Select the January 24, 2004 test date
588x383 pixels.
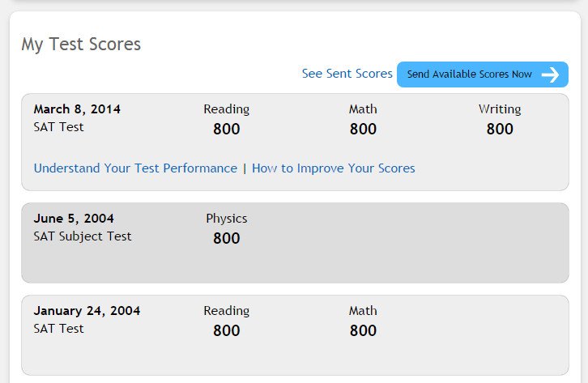pyautogui.click(x=87, y=311)
